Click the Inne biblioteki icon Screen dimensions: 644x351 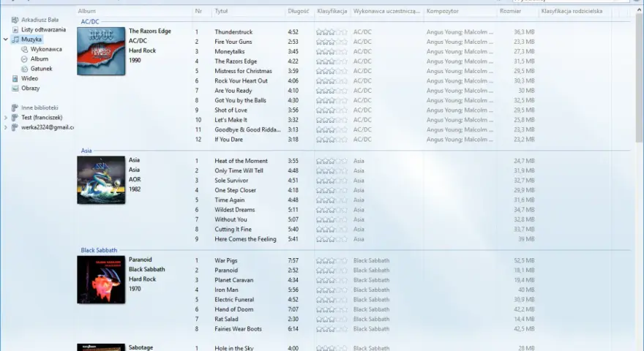[15, 108]
